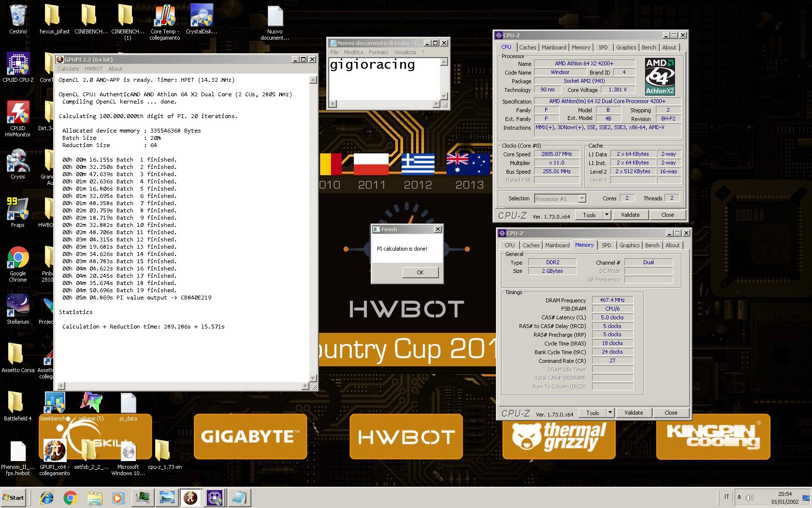Click the GPUPI pi icon in taskbar
Viewport: 812px width, 508px height.
190,498
